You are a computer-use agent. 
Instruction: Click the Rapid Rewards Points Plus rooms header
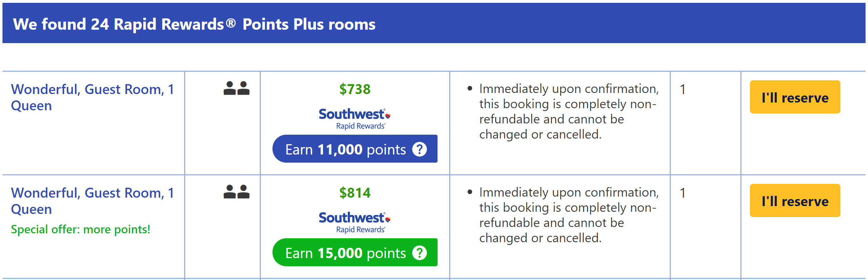194,24
